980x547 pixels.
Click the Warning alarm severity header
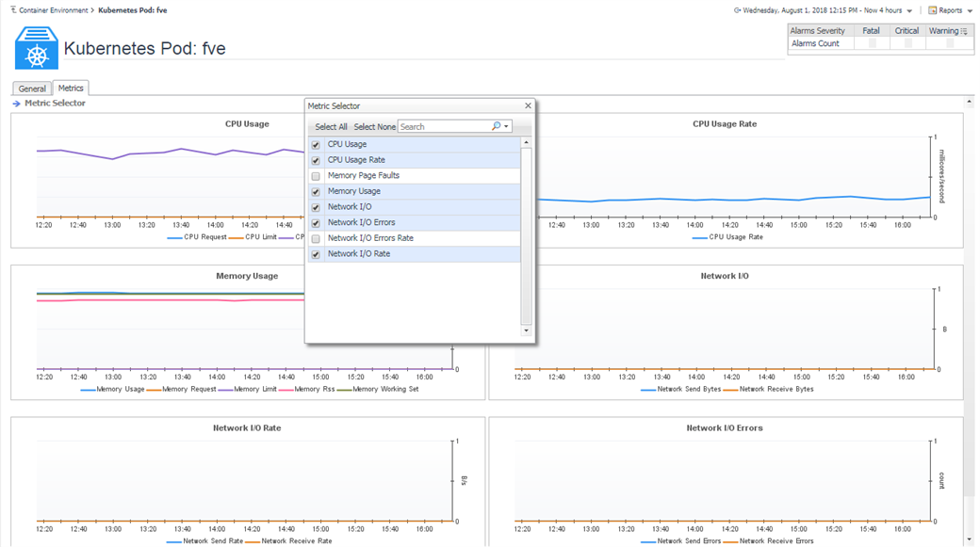[x=943, y=30]
